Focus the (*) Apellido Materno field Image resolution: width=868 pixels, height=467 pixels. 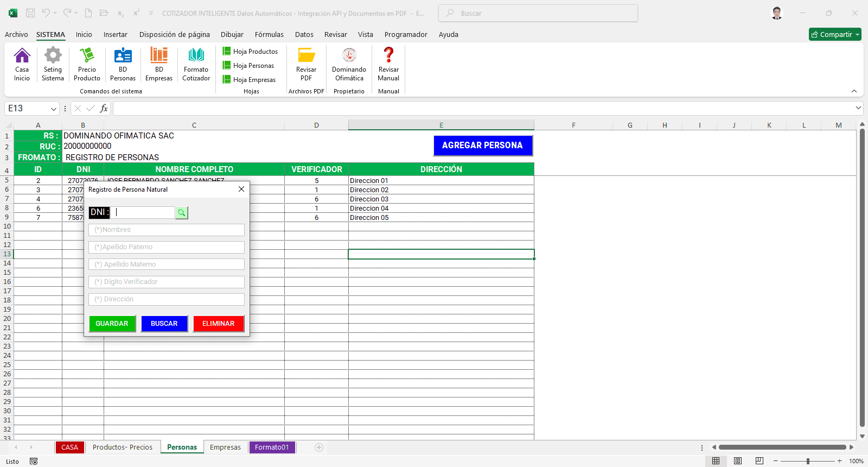167,264
